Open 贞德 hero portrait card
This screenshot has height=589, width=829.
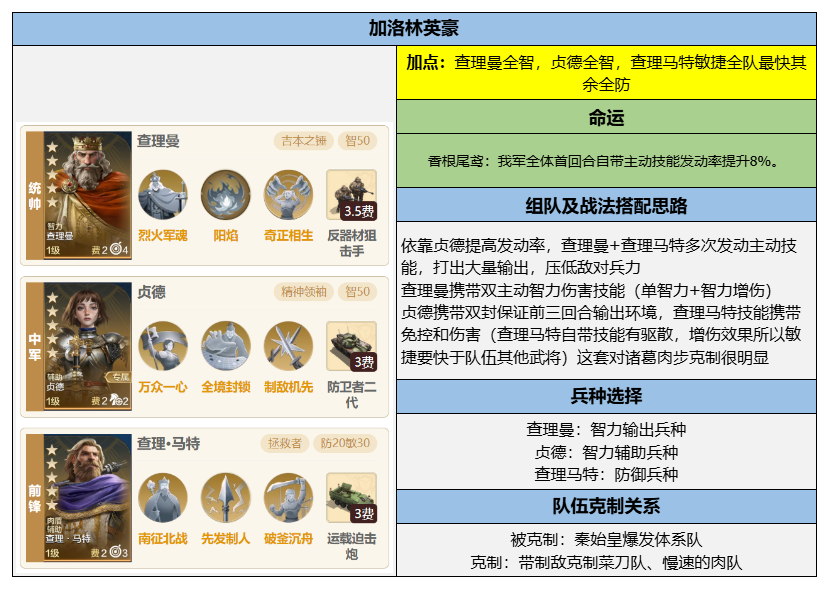pyautogui.click(x=88, y=346)
